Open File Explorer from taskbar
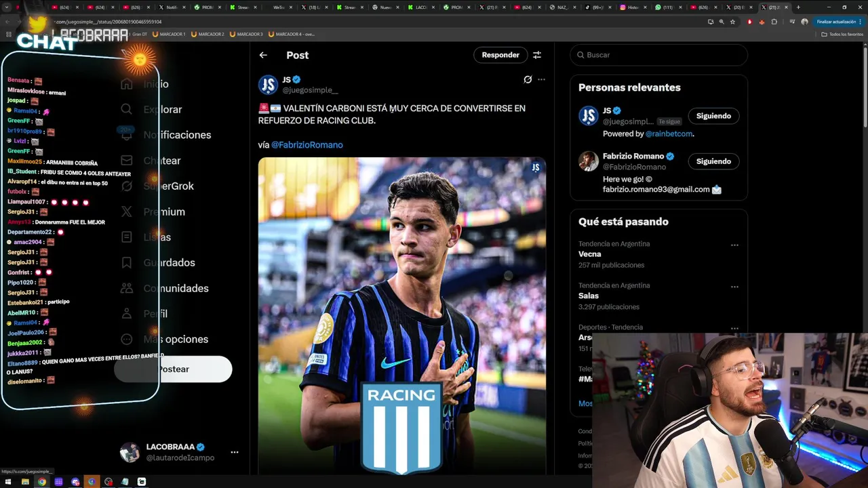The height and width of the screenshot is (488, 868). pyautogui.click(x=25, y=482)
